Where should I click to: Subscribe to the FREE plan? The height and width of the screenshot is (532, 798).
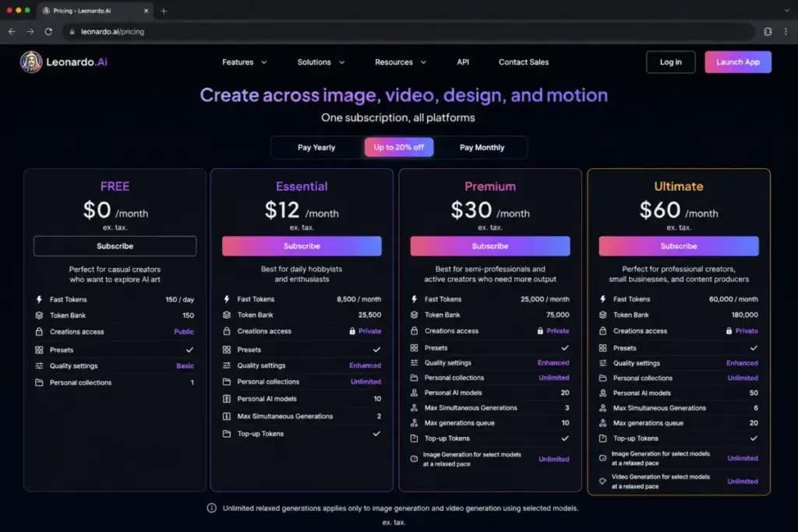(115, 246)
